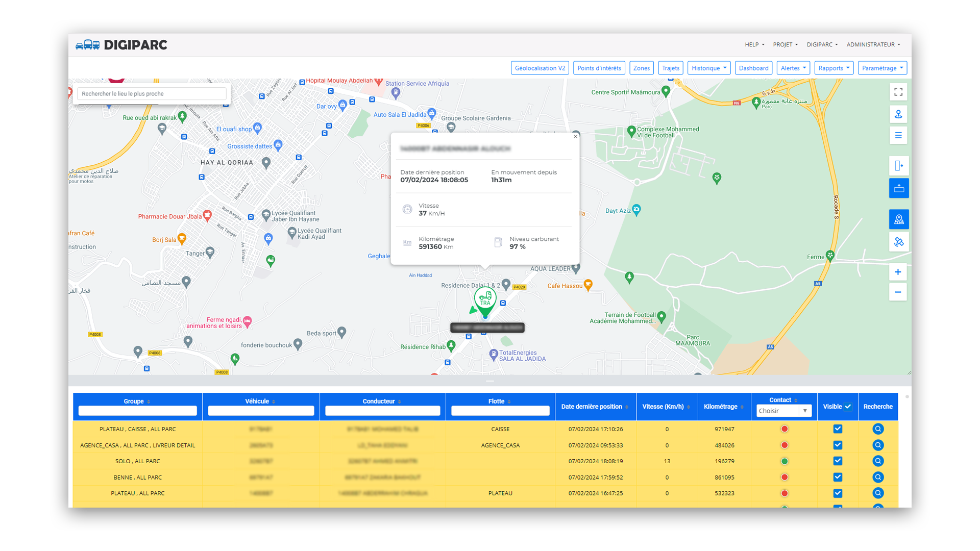Sort table by Conducteur column

(x=399, y=402)
